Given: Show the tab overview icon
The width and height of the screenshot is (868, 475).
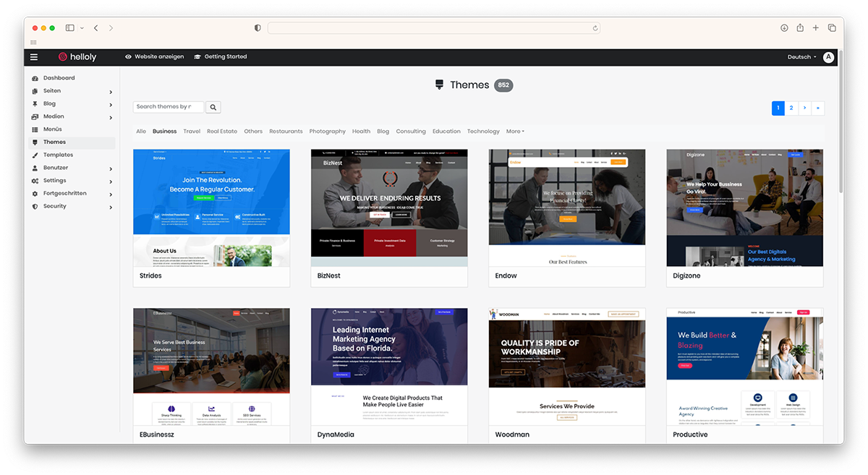Looking at the screenshot, I should coord(832,27).
